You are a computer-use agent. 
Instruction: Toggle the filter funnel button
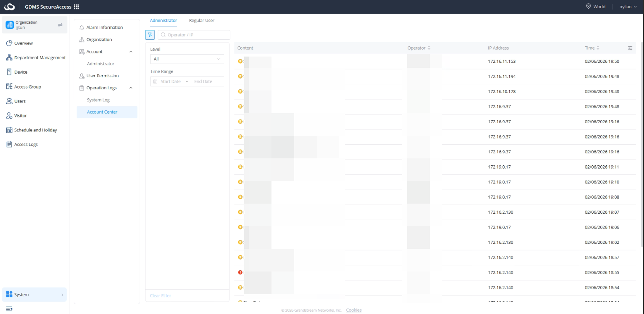coord(150,35)
